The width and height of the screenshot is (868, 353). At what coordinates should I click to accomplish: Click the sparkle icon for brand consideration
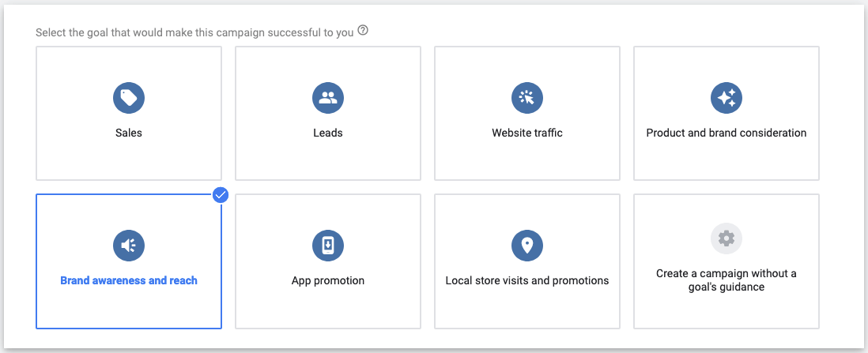tap(726, 98)
